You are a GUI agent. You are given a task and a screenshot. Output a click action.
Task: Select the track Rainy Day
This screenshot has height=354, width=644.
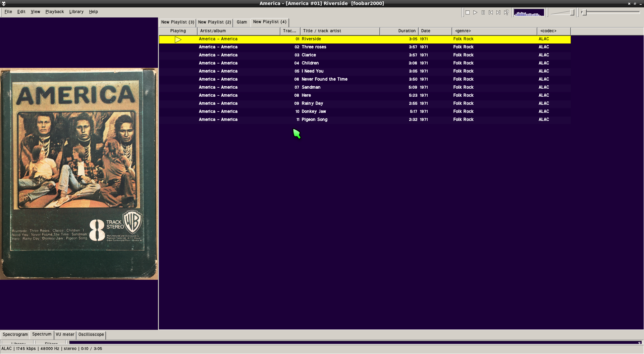point(365,104)
